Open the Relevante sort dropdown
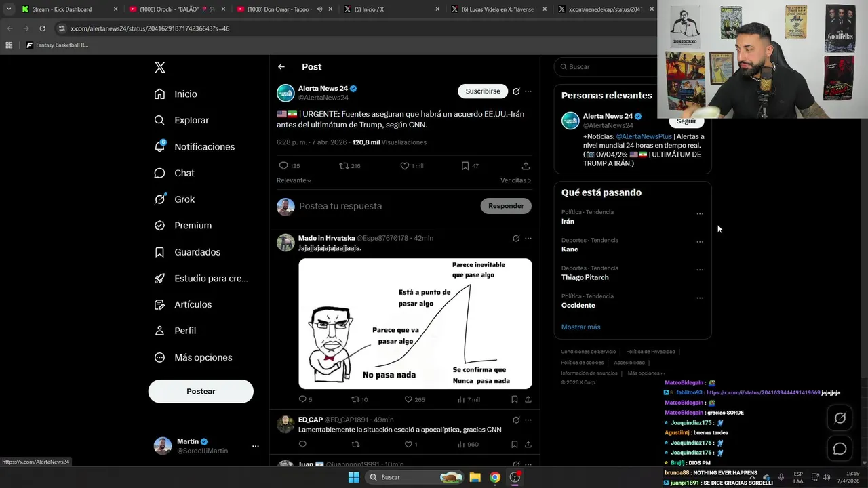This screenshot has width=868, height=488. click(294, 180)
